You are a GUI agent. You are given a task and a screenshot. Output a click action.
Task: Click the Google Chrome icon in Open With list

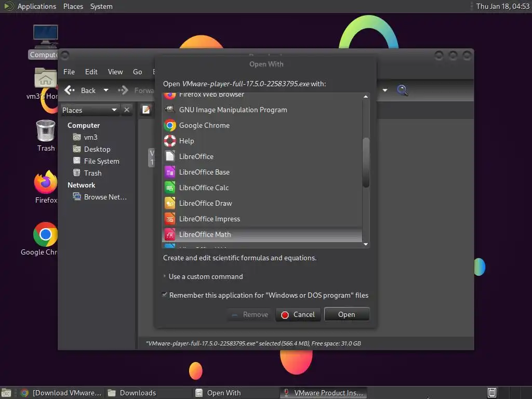[x=170, y=125]
